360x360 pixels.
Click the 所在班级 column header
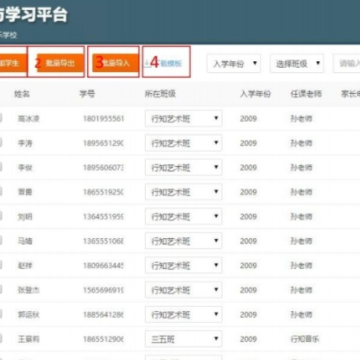coord(160,94)
